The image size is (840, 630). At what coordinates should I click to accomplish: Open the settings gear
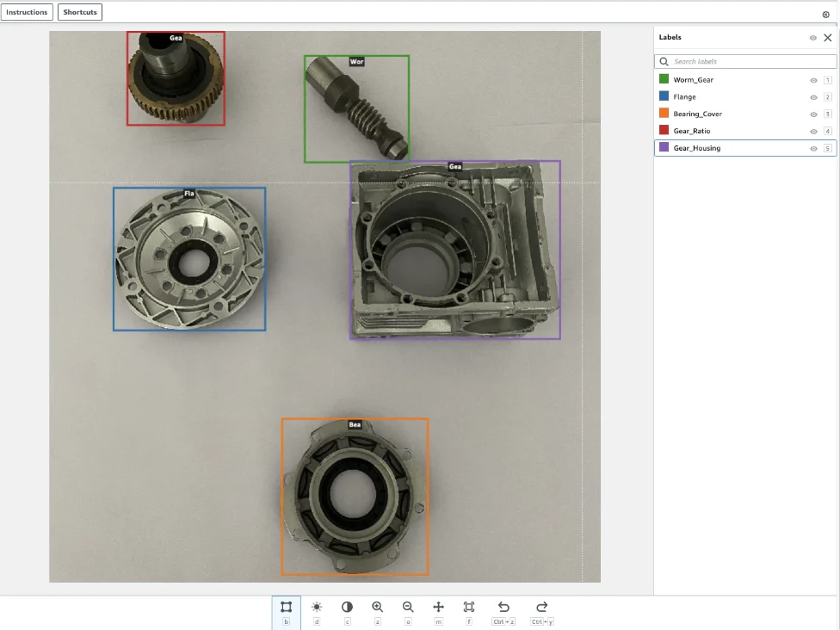click(x=825, y=15)
